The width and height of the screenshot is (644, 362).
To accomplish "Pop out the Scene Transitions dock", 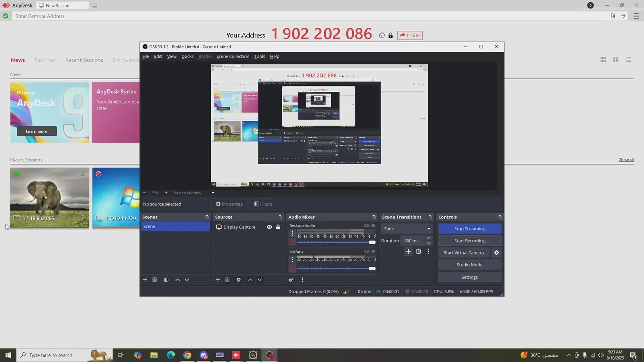I will [430, 217].
